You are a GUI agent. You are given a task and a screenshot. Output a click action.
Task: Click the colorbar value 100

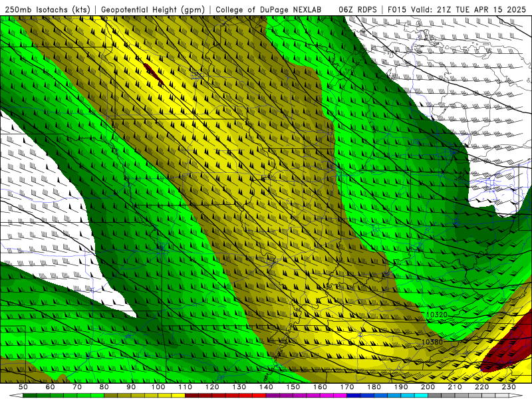(158, 387)
